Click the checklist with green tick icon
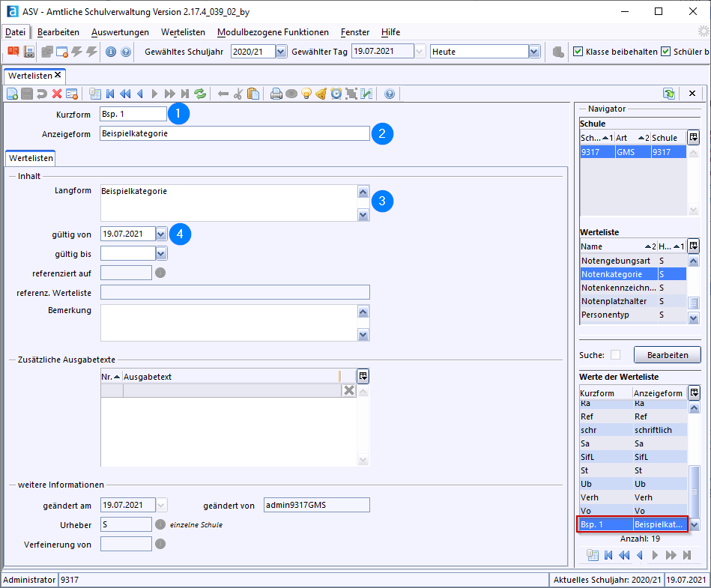 click(366, 94)
